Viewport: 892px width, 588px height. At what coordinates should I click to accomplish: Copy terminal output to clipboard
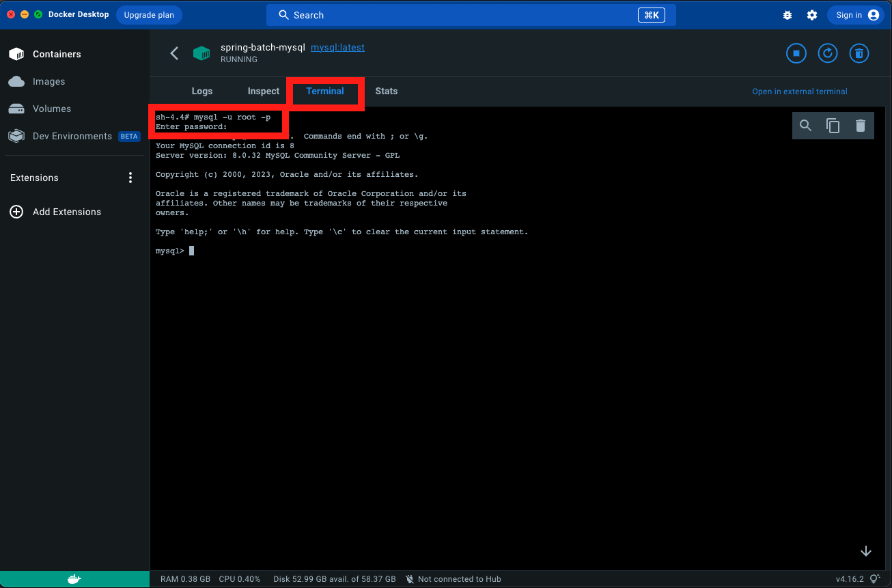[x=833, y=126]
